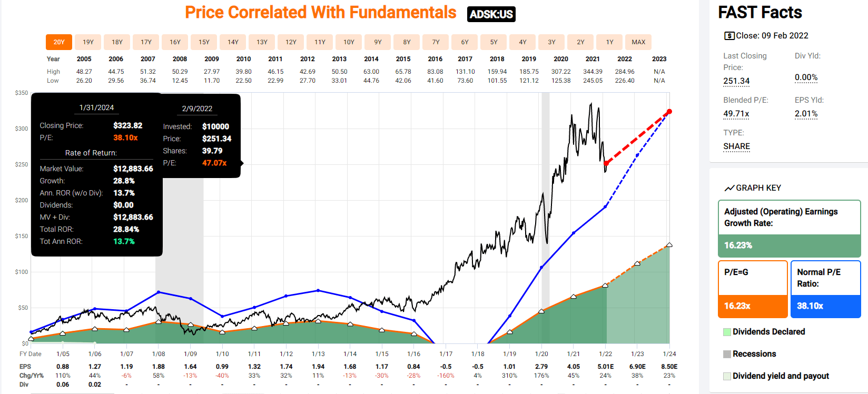Viewport: 868px width, 394px height.
Task: Click the -160% change value under 1/17
Action: coord(446,376)
